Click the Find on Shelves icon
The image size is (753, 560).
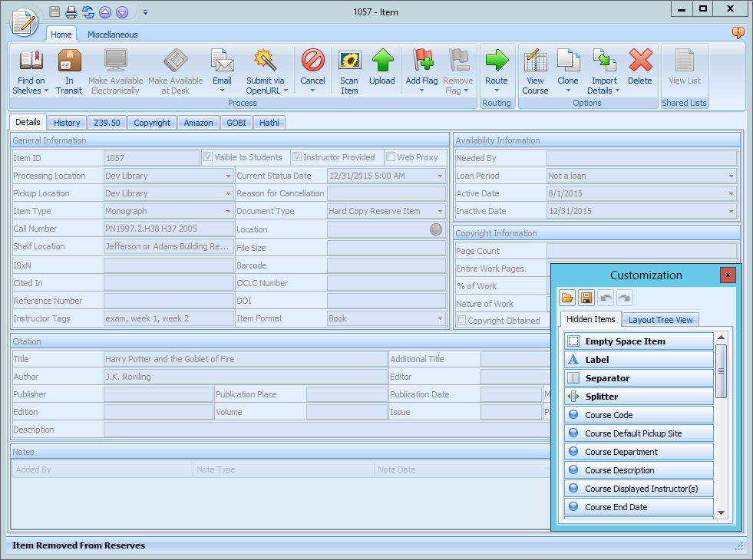tap(31, 61)
